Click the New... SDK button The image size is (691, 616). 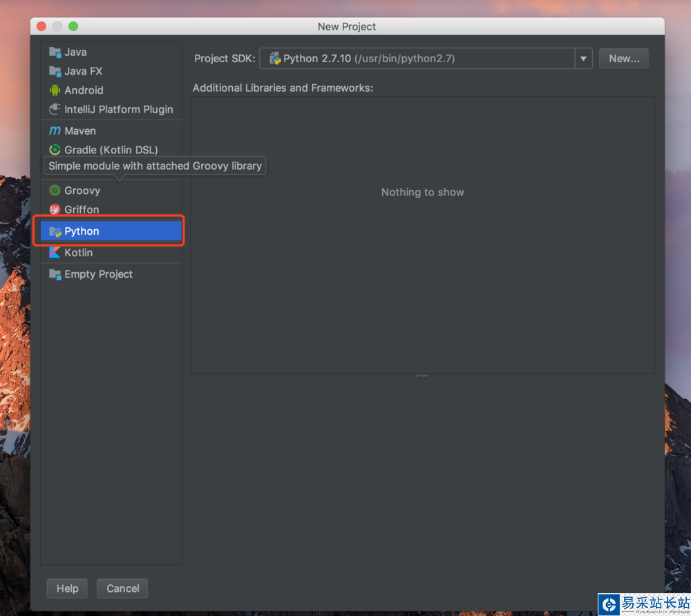pyautogui.click(x=623, y=59)
